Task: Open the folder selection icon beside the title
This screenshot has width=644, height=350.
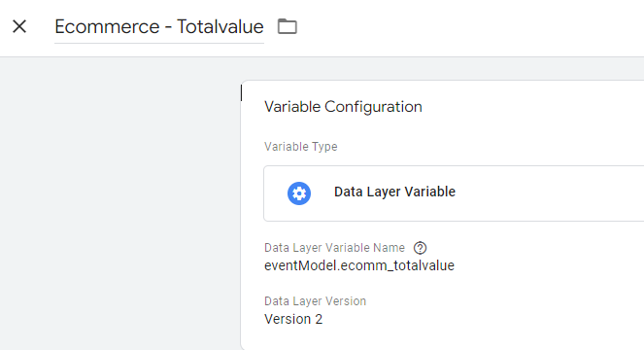Action: tap(288, 26)
